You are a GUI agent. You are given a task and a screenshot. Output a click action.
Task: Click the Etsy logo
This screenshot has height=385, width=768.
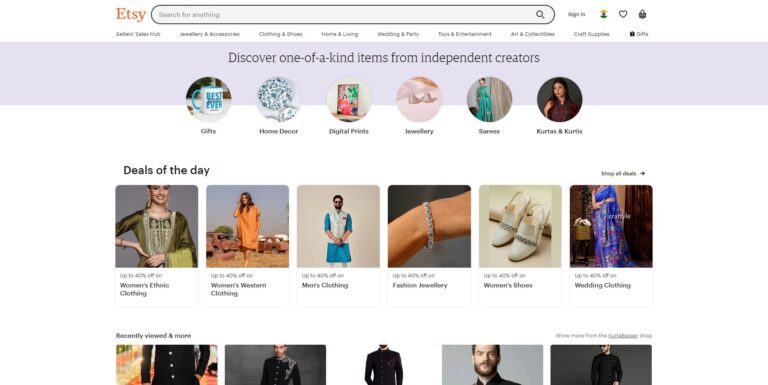[131, 15]
